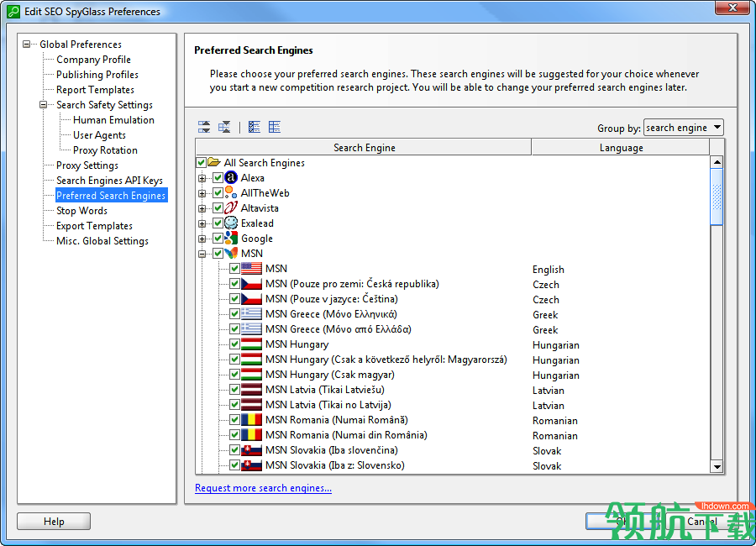Sort by Language column header
The width and height of the screenshot is (756, 546).
[621, 148]
